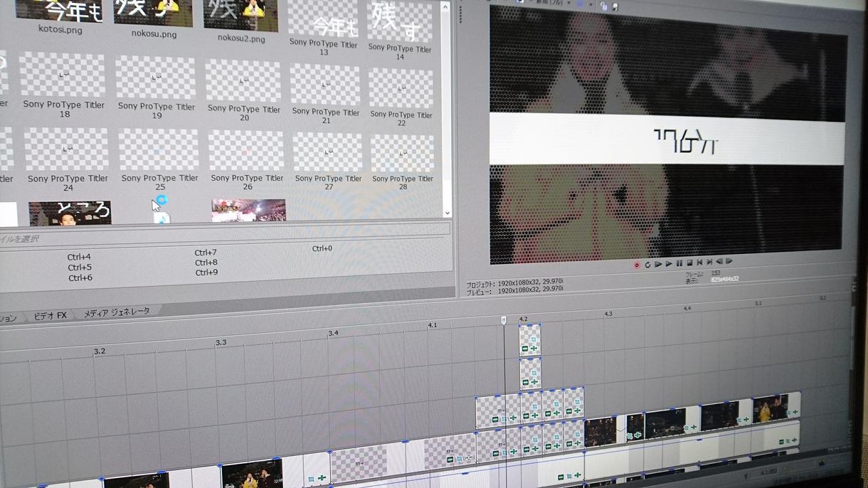Viewport: 868px width, 488px height.
Task: Jump to project start in preview transport
Action: click(x=699, y=262)
